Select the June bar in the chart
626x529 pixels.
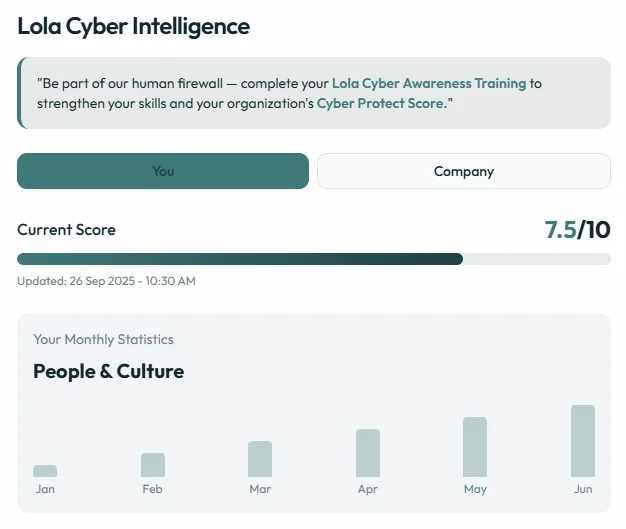[583, 440]
